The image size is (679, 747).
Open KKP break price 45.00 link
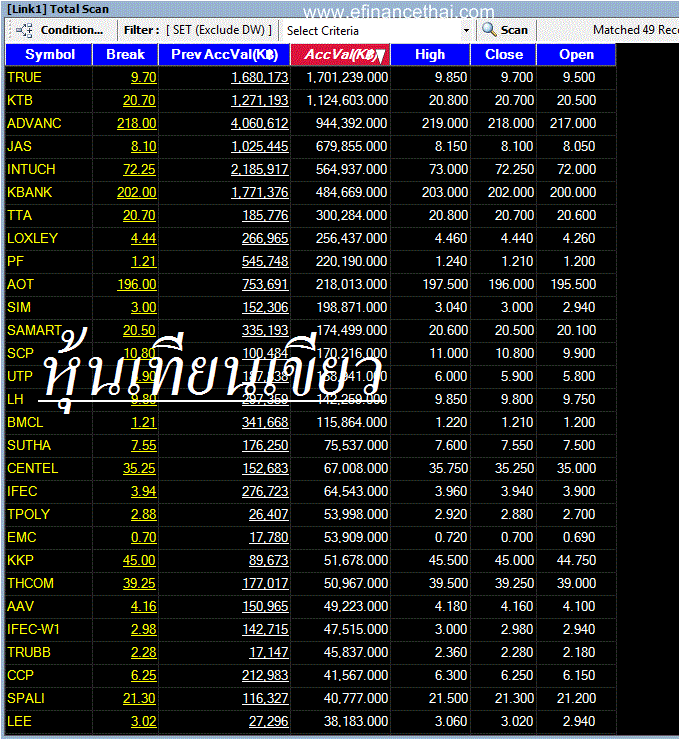coord(139,560)
